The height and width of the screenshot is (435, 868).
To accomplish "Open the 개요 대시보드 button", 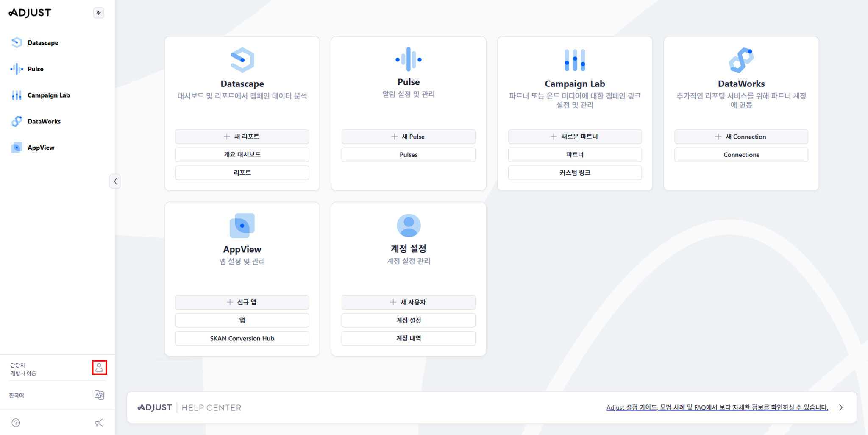I will [242, 155].
